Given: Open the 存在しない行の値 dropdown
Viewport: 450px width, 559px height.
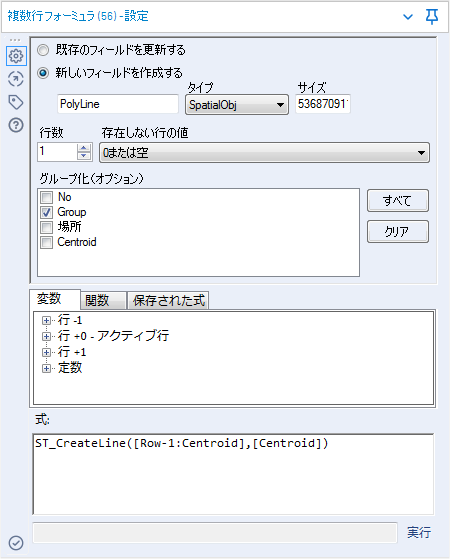Looking at the screenshot, I should pos(264,153).
